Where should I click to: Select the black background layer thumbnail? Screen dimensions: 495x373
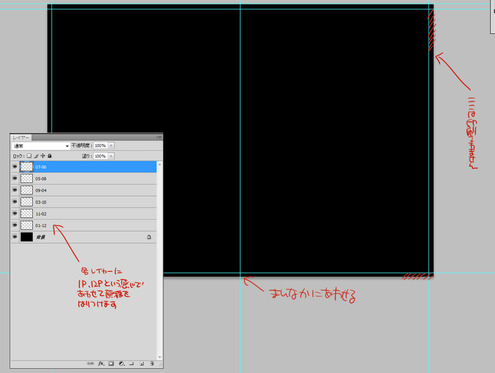pos(27,237)
